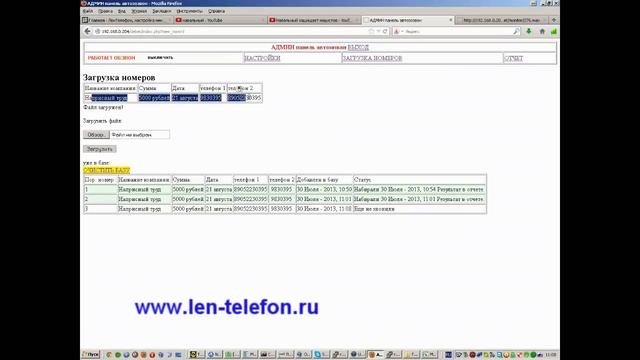The image size is (640, 360).
Task: Switch to the third YouTube tab
Action: pyautogui.click(x=313, y=20)
